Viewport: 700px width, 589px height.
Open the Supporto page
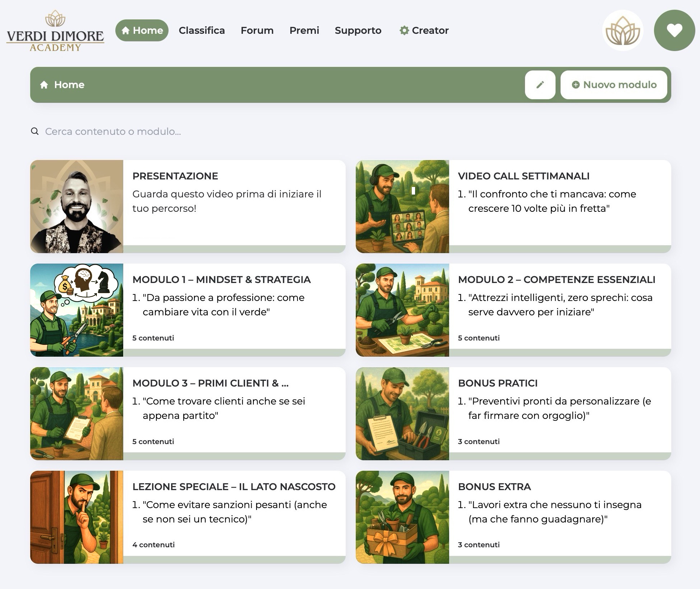(358, 31)
